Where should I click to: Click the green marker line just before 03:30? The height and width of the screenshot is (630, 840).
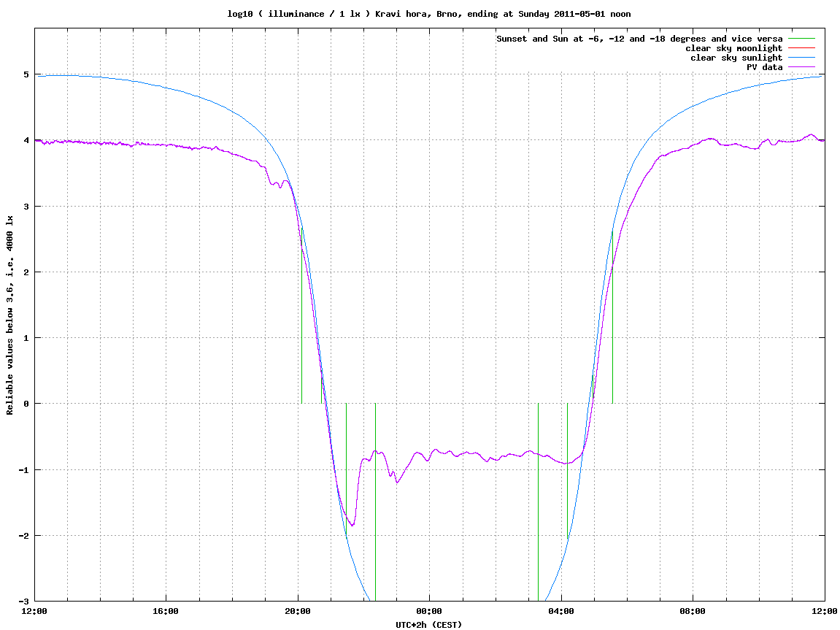pyautogui.click(x=538, y=502)
